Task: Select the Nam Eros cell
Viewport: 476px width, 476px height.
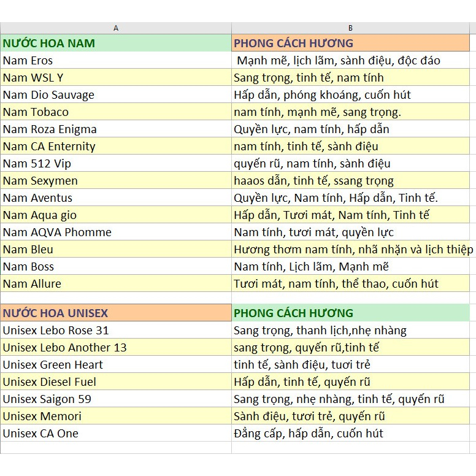Action: coord(116,60)
